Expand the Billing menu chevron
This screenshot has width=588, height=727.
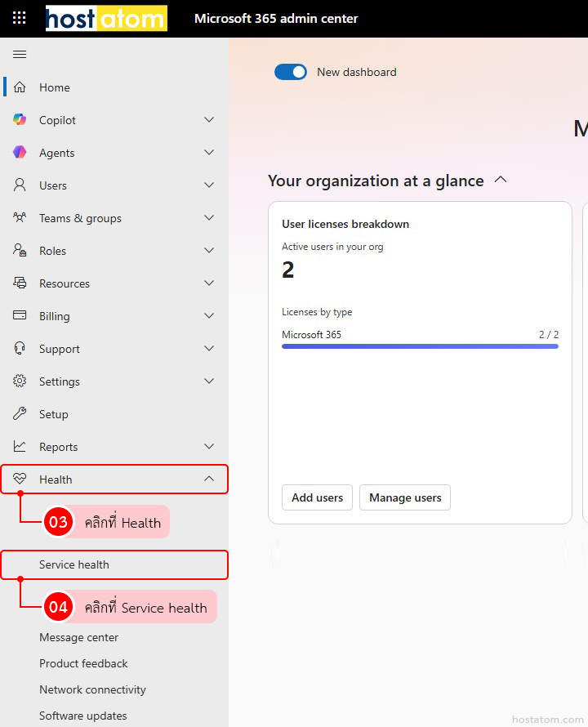tap(209, 315)
